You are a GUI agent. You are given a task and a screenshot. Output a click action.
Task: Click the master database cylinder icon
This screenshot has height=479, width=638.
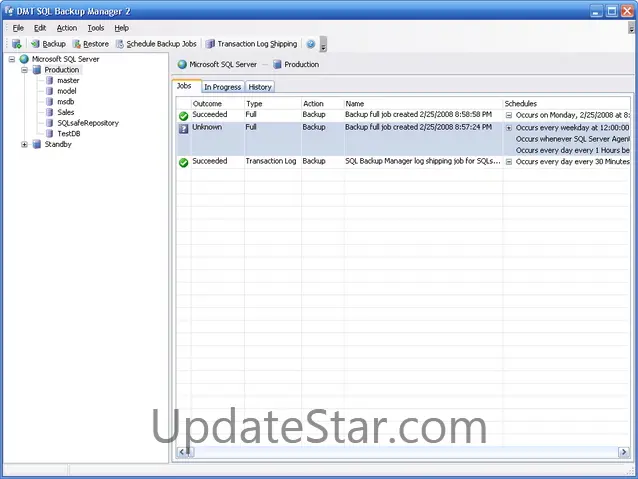pos(50,81)
